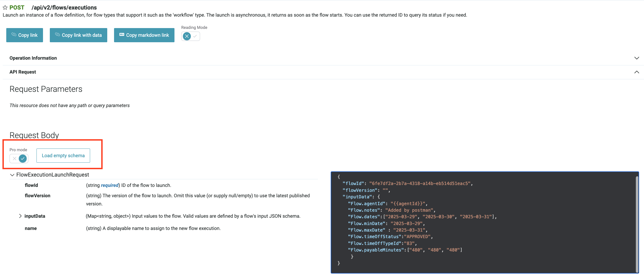Click the checkmark icon in Pro mode toggle
This screenshot has height=279, width=644.
click(23, 158)
